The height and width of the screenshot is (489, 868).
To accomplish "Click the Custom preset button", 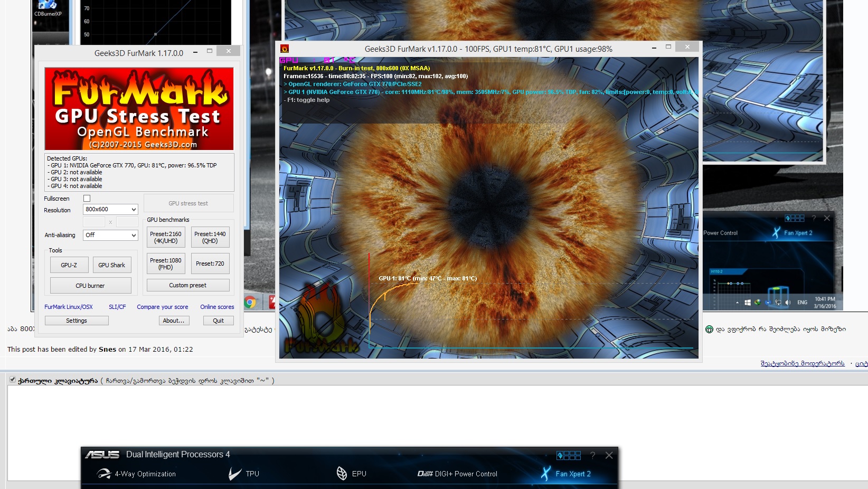I will [188, 285].
